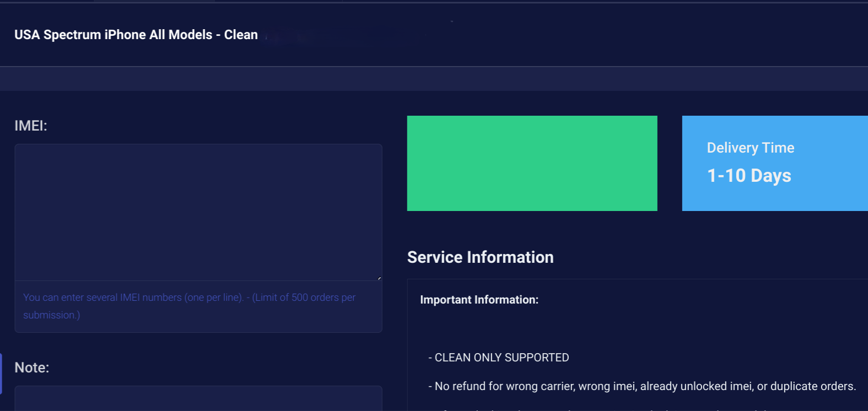Click the '1-10 Days' delivery value
This screenshot has height=411, width=868.
(749, 176)
